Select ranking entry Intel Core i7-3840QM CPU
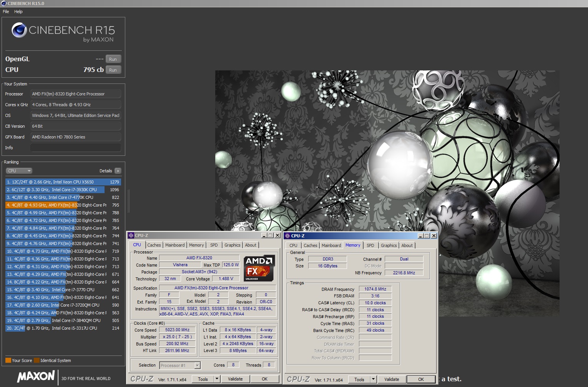The width and height of the screenshot is (588, 387). pyautogui.click(x=63, y=320)
